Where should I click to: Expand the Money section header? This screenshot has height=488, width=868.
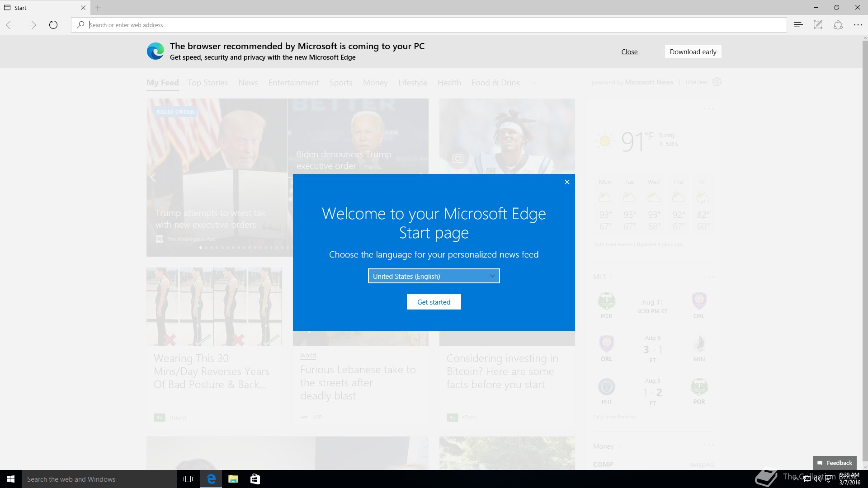click(607, 446)
